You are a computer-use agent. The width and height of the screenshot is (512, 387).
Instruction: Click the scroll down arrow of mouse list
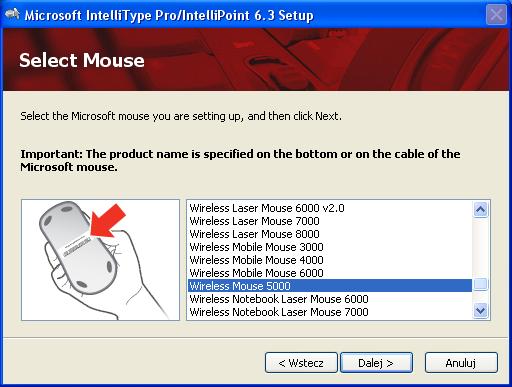tap(480, 311)
